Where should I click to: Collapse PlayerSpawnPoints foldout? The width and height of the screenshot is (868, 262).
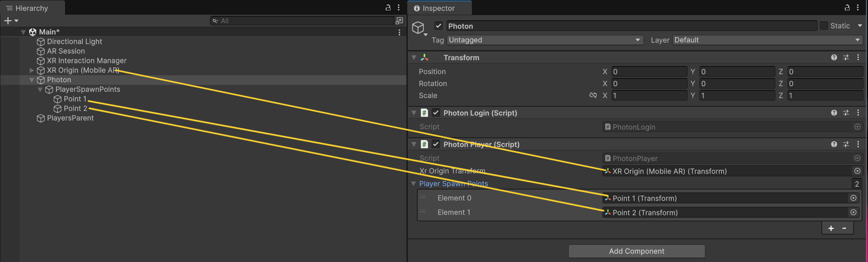click(40, 89)
